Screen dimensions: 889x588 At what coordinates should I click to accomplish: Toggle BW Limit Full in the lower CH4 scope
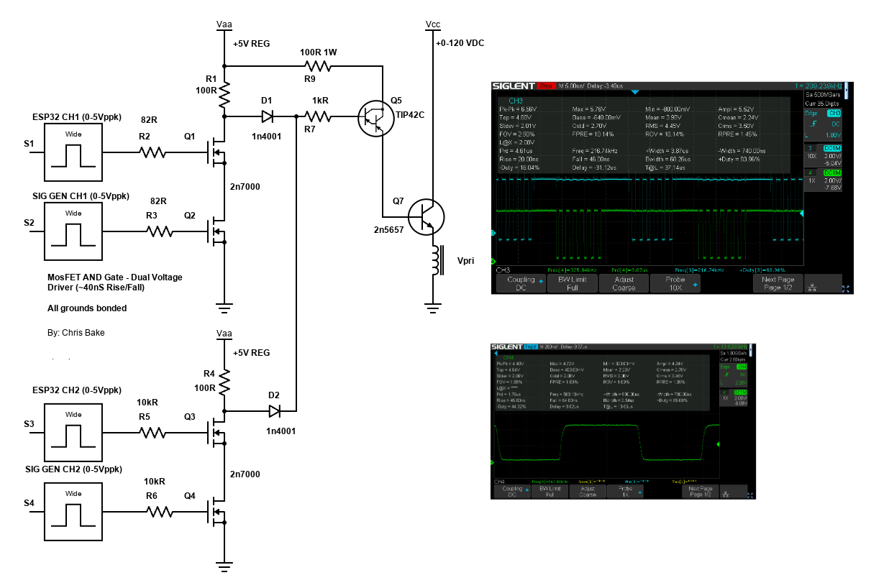click(x=550, y=491)
